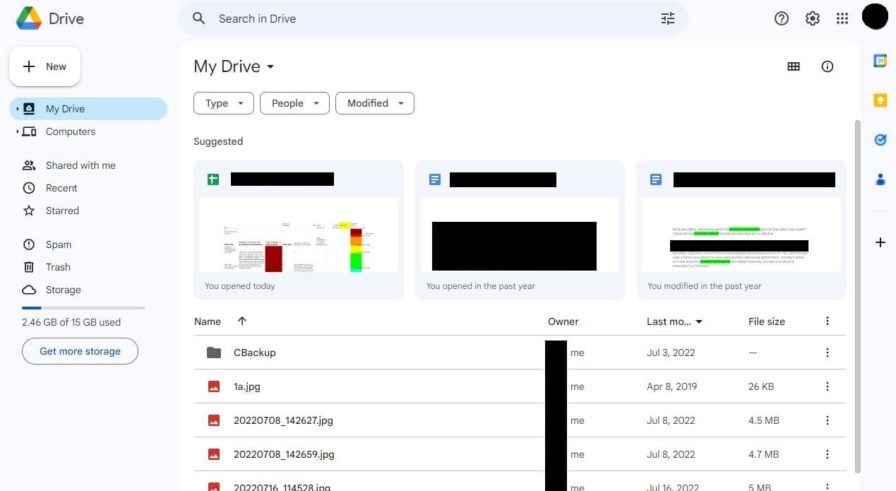Click the 26 KB file size cell
The image size is (896, 491).
761,386
